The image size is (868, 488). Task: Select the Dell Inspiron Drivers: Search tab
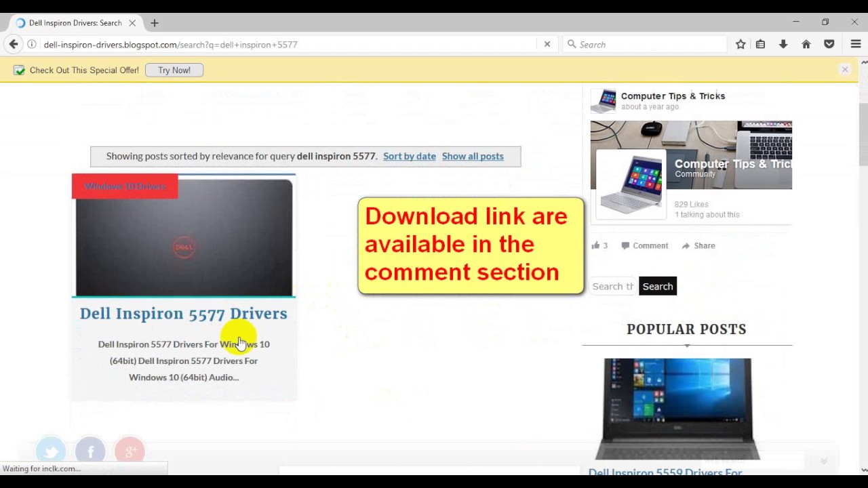(x=74, y=23)
